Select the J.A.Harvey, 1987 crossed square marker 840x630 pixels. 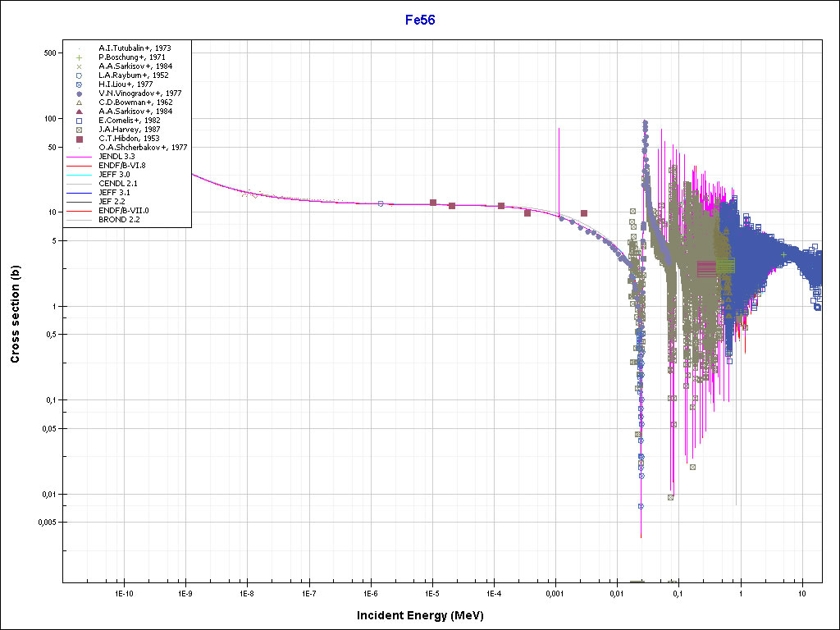click(80, 130)
